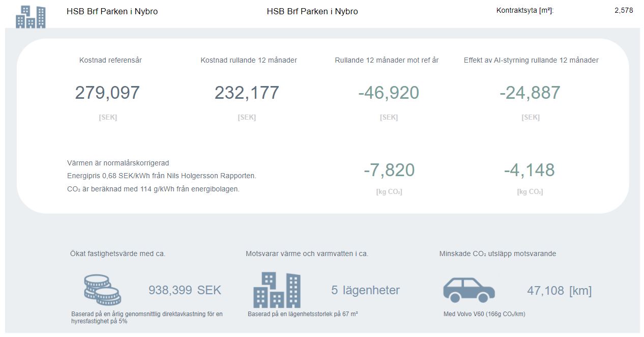Click the Energipris 0,68 SEK/kWh note
This screenshot has height=337, width=644.
pyautogui.click(x=162, y=176)
